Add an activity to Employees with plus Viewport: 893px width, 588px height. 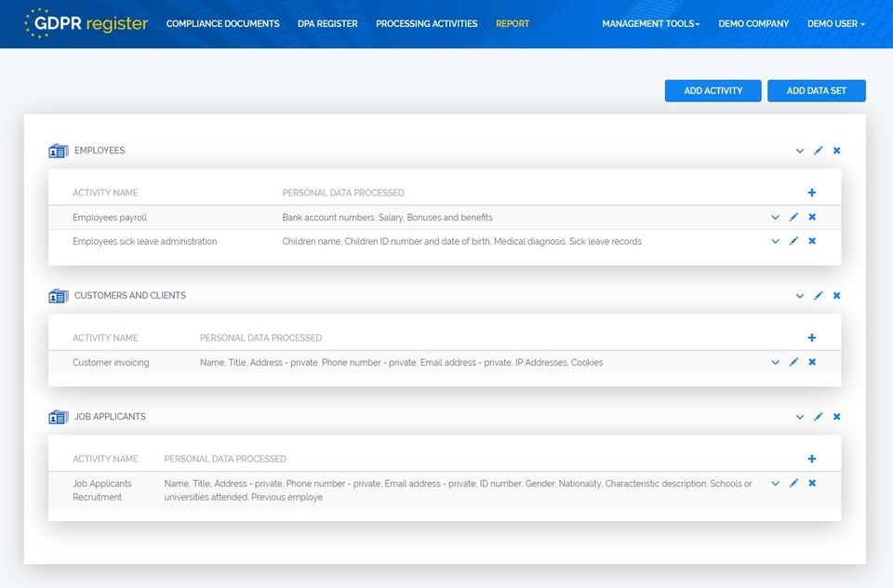point(811,193)
